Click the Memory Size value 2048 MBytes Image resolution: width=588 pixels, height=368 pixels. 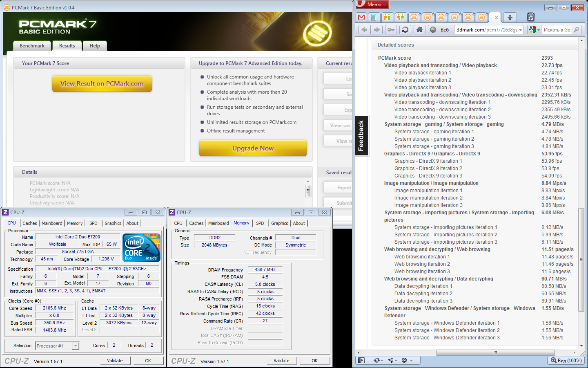tap(214, 245)
